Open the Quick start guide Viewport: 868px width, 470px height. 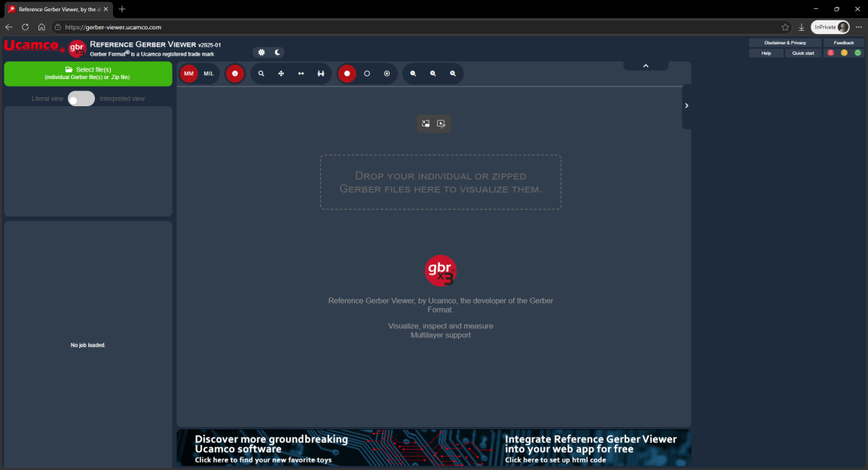(802, 53)
